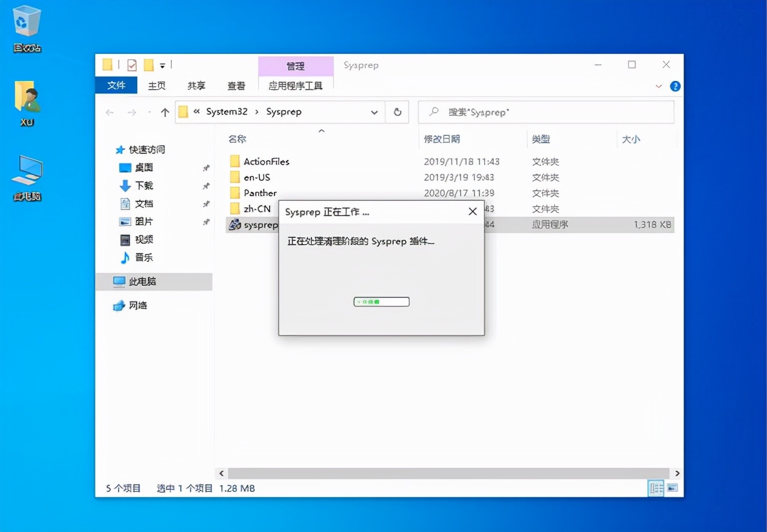Unpin 桌面 from quick access
767x532 pixels.
coord(206,169)
